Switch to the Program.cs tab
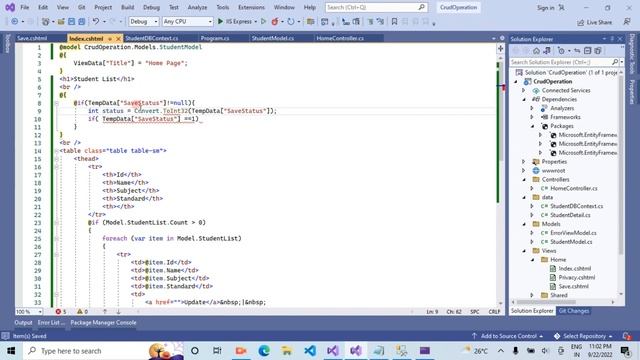 click(x=215, y=38)
